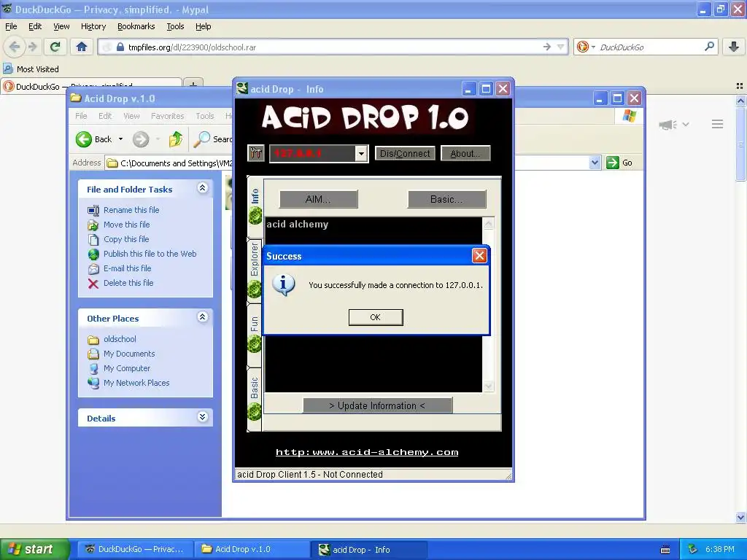This screenshot has width=747, height=560.
Task: Open the Bookmarks menu in the browser
Action: (x=136, y=26)
